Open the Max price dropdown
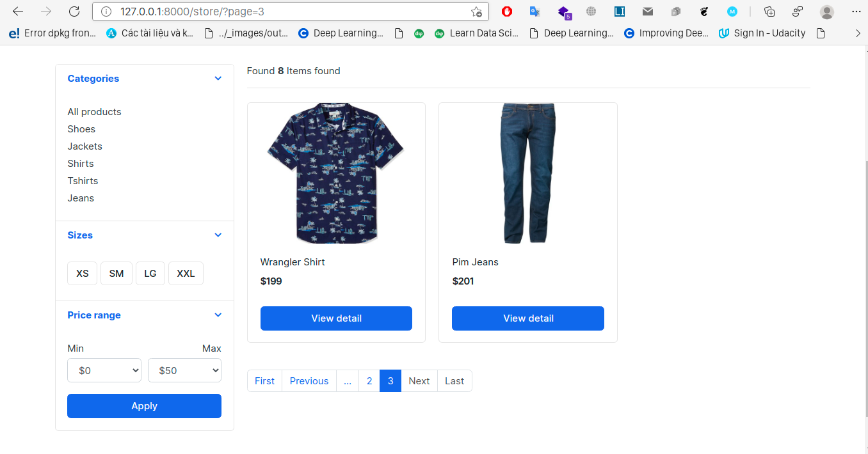Viewport: 868px width, 454px height. [x=184, y=370]
